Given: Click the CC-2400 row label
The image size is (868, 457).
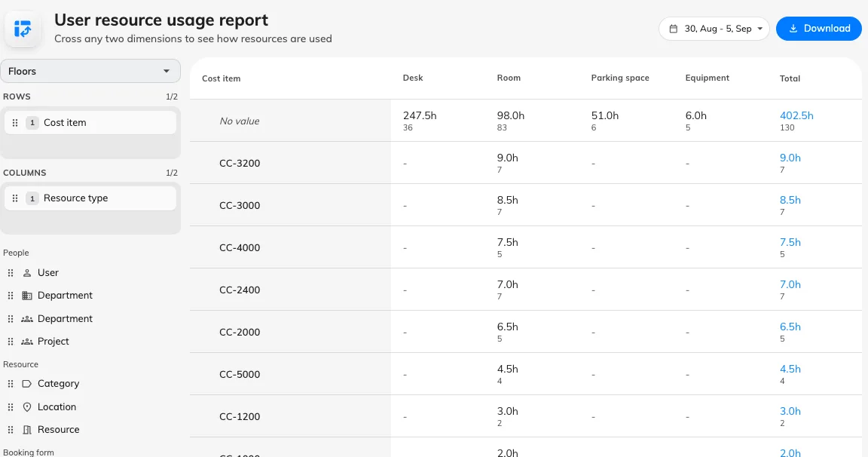Looking at the screenshot, I should pyautogui.click(x=240, y=290).
